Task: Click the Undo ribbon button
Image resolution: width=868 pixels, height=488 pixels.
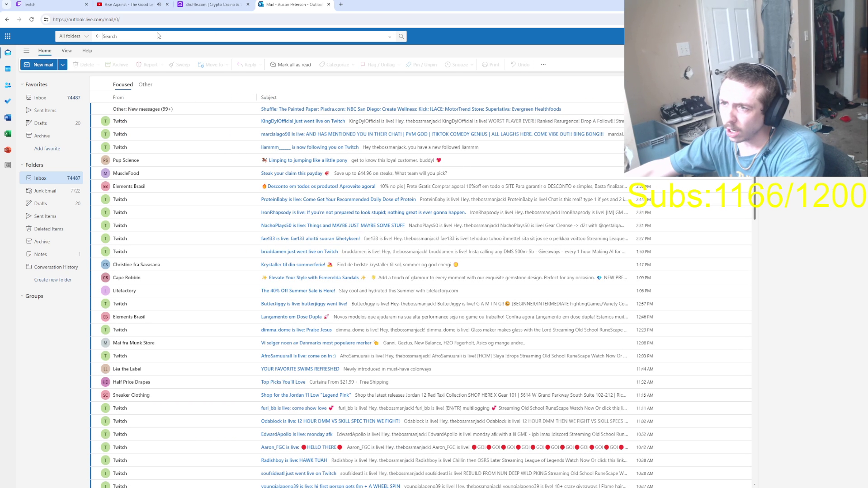Action: click(x=520, y=65)
